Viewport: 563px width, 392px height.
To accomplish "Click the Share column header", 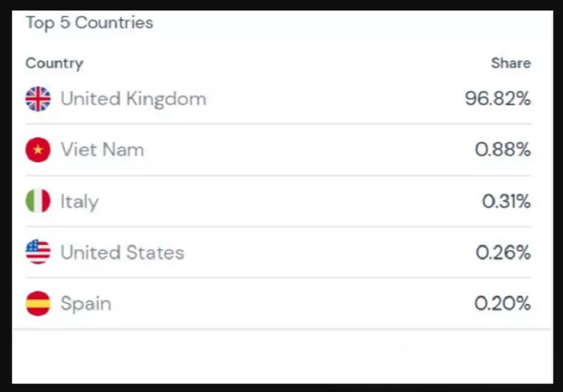I will (511, 63).
